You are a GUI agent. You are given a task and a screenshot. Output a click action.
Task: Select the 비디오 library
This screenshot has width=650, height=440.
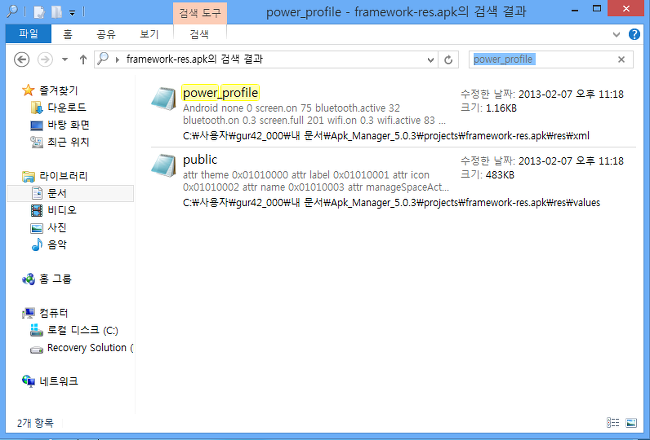62,210
